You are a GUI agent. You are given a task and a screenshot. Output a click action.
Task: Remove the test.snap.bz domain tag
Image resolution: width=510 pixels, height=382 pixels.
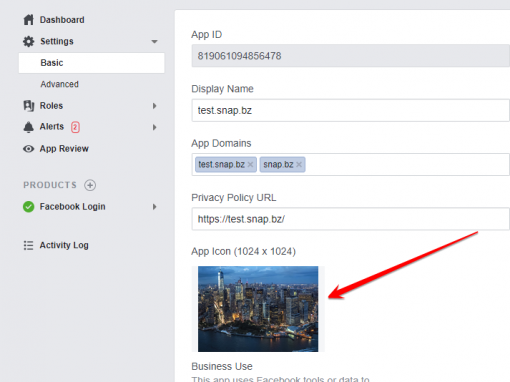[250, 164]
